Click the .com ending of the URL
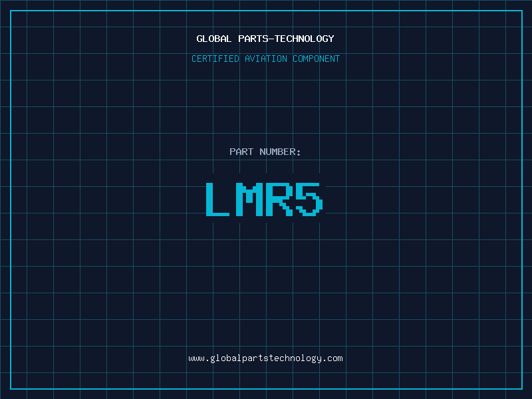The height and width of the screenshot is (399, 532). pyautogui.click(x=332, y=358)
